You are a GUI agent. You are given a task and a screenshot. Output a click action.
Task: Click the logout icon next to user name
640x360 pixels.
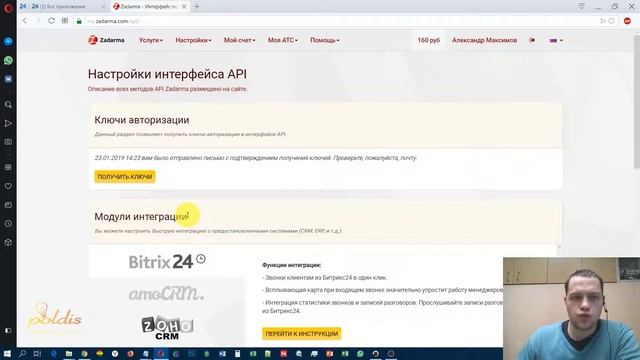tap(532, 40)
